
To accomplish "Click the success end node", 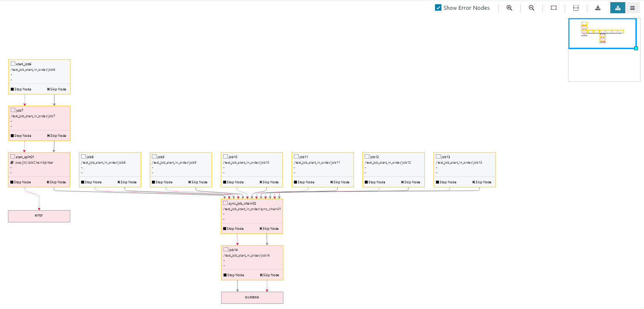I will [252, 297].
